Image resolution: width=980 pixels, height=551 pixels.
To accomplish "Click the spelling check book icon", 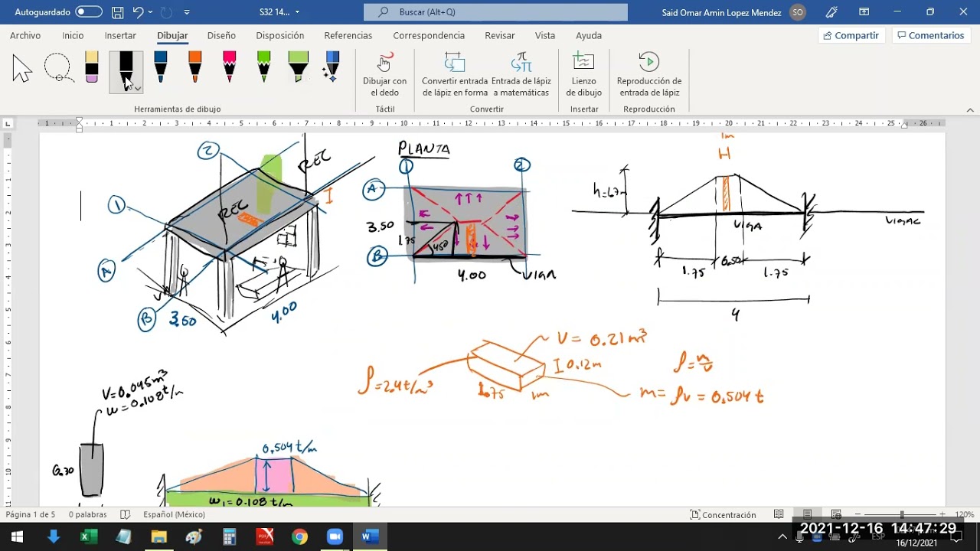I will pos(126,514).
